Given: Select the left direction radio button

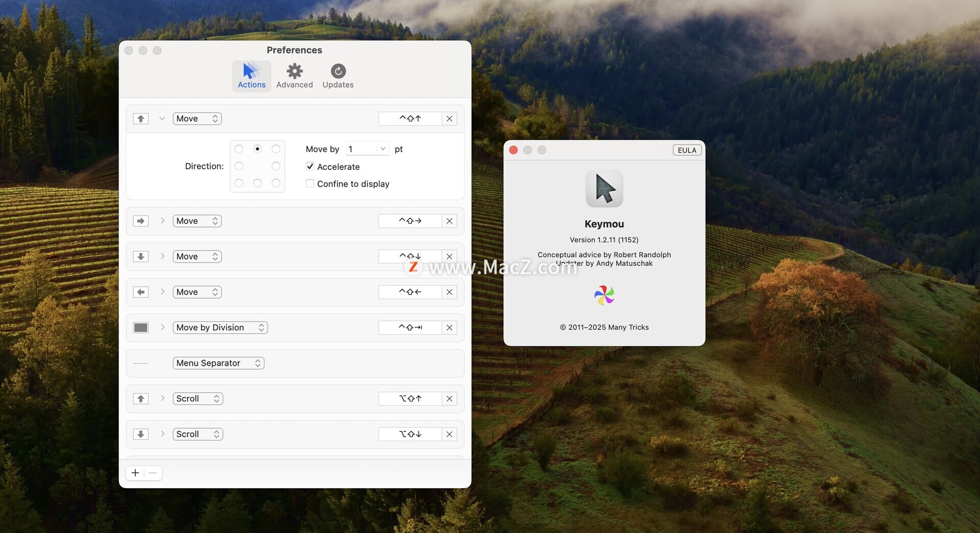Looking at the screenshot, I should point(239,166).
